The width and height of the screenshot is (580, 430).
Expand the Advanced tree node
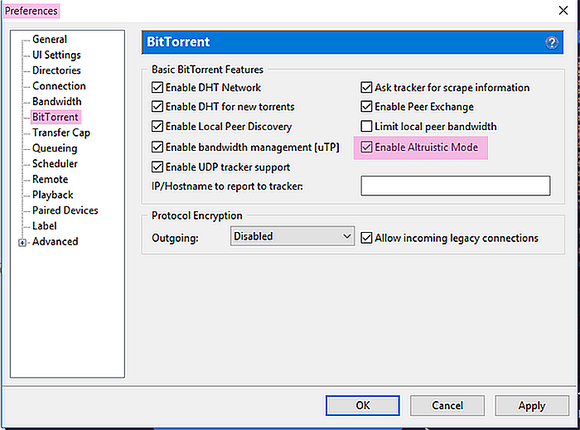pos(22,243)
